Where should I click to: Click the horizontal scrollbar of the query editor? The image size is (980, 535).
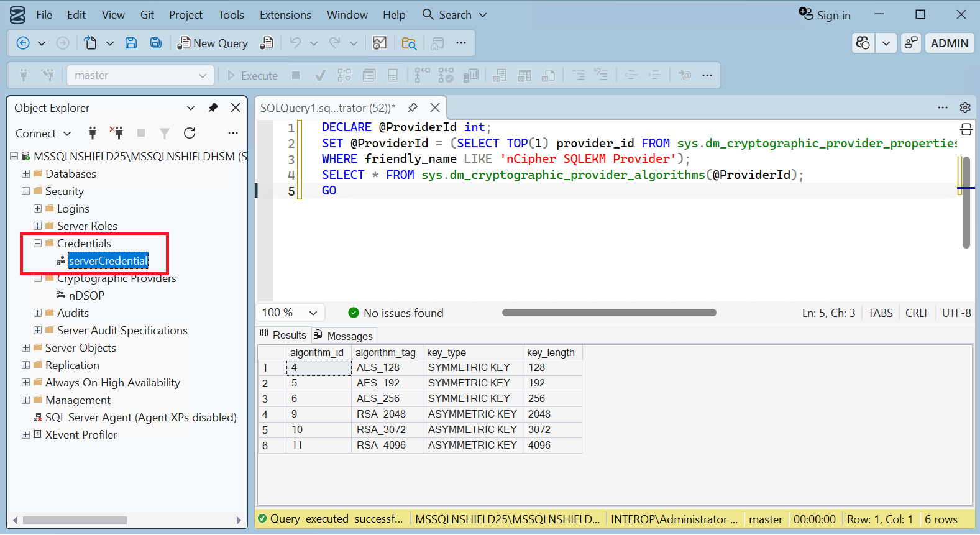point(609,313)
